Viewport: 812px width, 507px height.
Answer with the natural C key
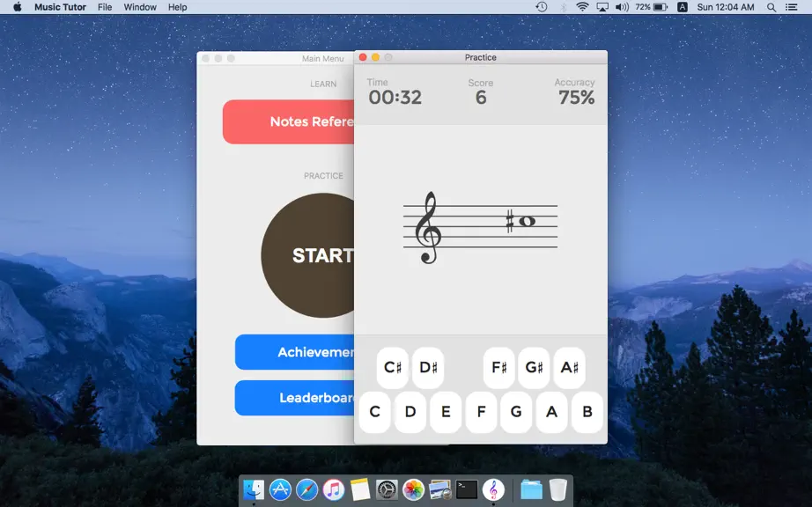tap(374, 412)
